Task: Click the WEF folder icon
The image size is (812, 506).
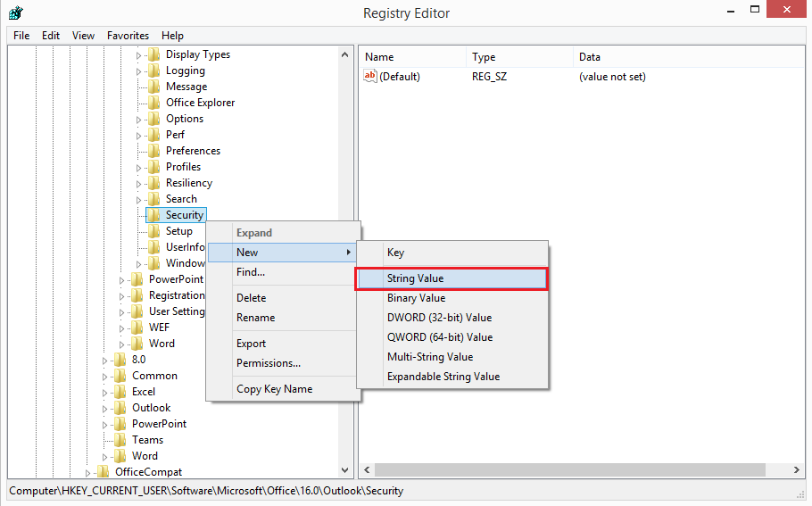Action: pos(137,328)
